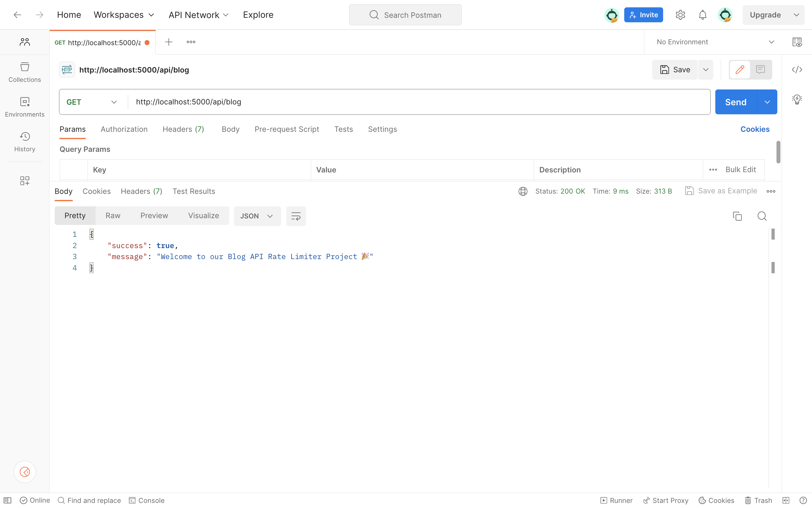Viewport: 812px width, 508px height.
Task: Toggle the two-pane layout icon
Action: (x=785, y=500)
